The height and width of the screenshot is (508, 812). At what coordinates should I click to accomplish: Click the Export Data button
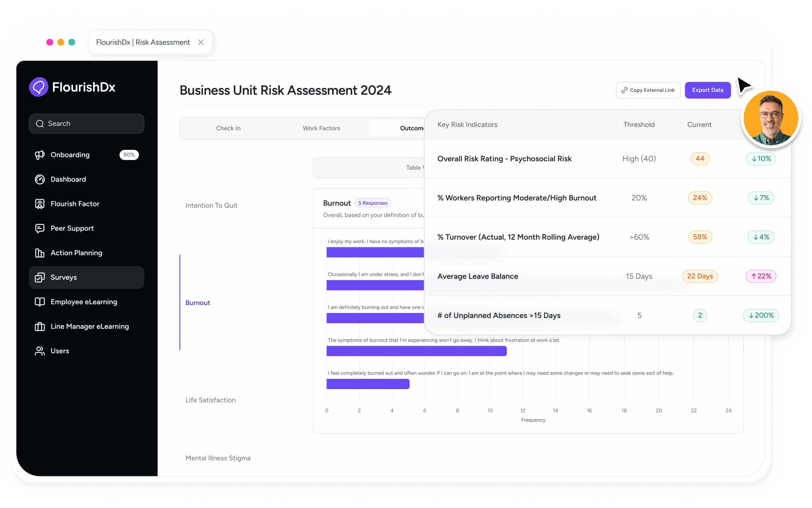(707, 90)
